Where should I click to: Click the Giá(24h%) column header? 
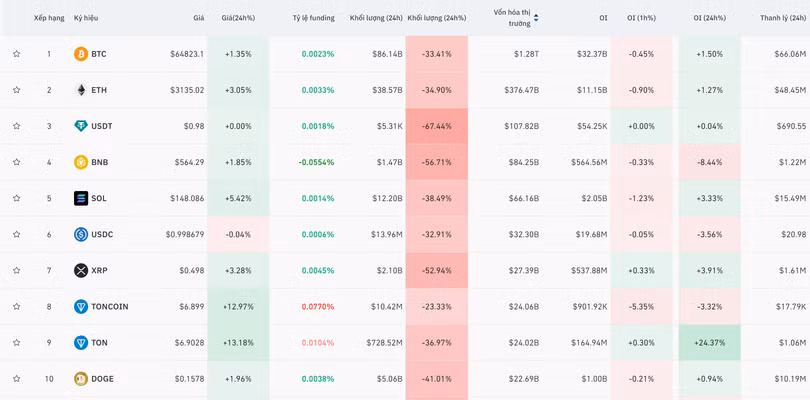(238, 18)
